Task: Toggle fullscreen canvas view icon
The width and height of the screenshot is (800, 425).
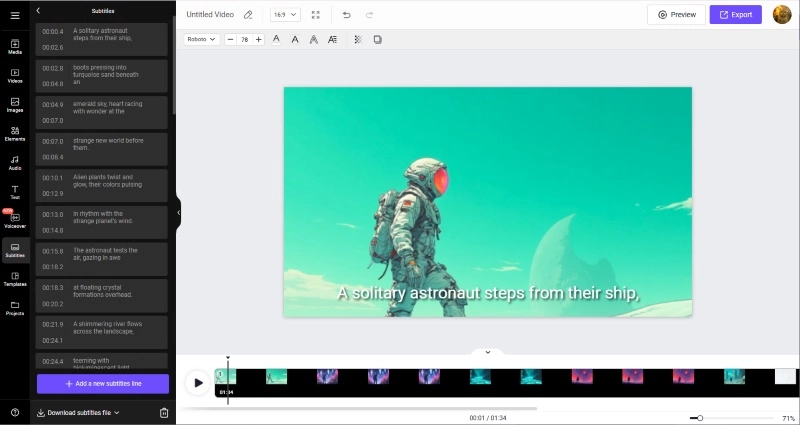Action: [316, 15]
